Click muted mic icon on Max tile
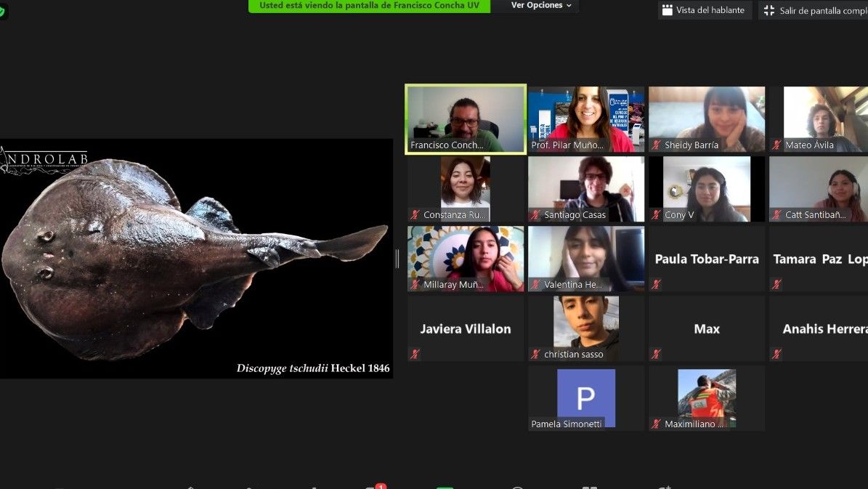Image resolution: width=868 pixels, height=489 pixels. [657, 355]
